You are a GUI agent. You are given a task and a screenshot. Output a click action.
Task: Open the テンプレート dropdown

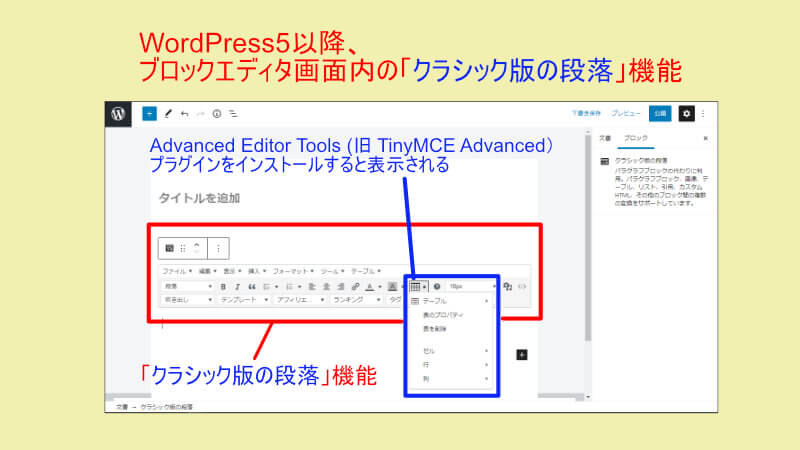pos(244,300)
